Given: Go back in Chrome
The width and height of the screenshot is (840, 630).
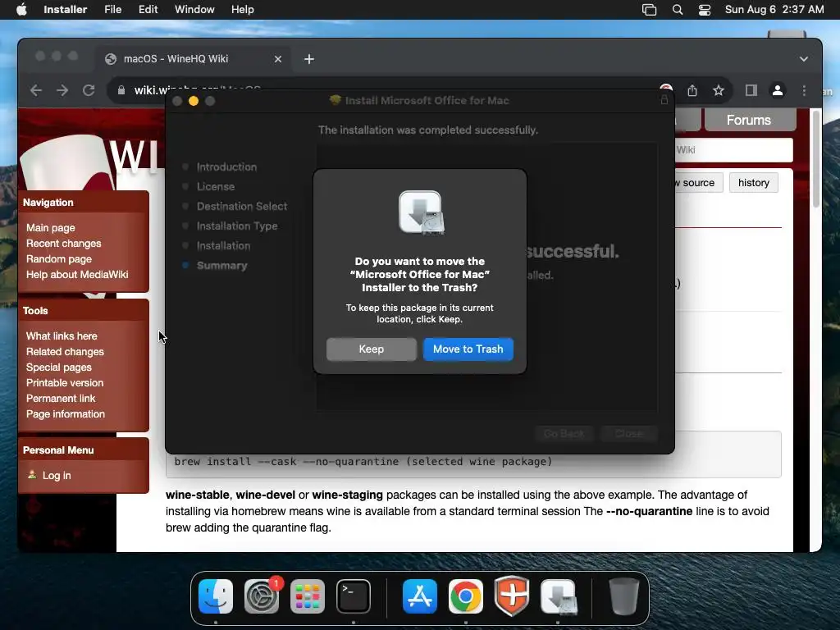Looking at the screenshot, I should point(36,90).
